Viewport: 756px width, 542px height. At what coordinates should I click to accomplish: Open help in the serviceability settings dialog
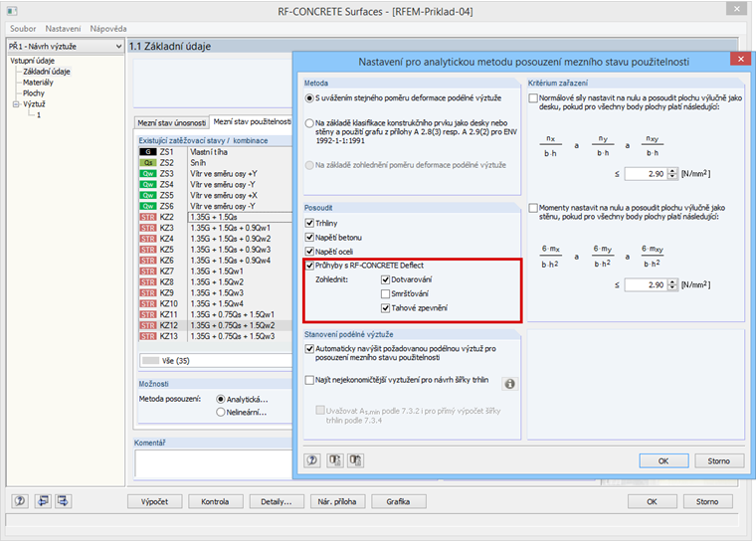tap(312, 460)
